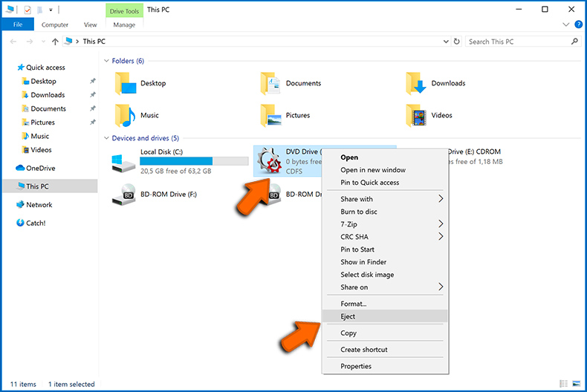Image resolution: width=587 pixels, height=392 pixels.
Task: Unpin Pictures via its pin icon
Action: pos(93,122)
